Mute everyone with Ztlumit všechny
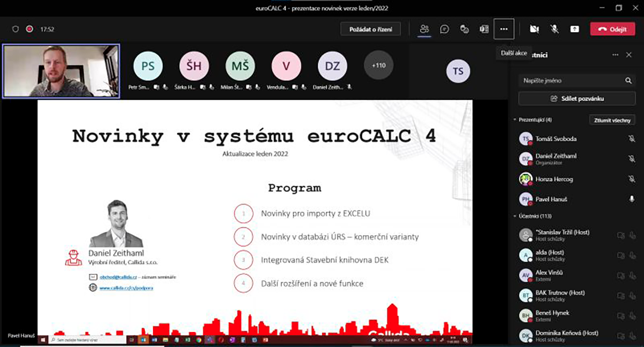Viewport: 644px width, 347px height. 612,120
